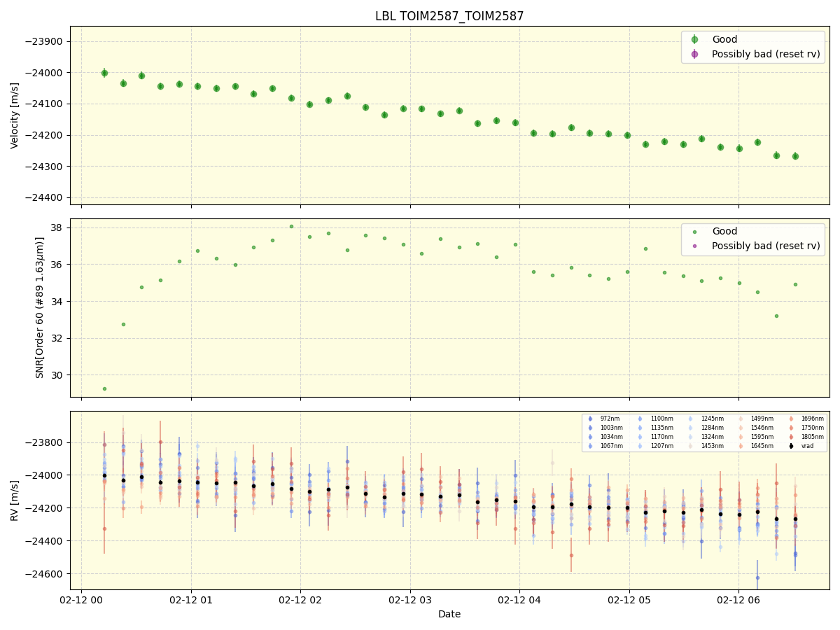Click the x-axis tick label '02-12 05'
Image resolution: width=840 pixels, height=630 pixels.
pos(629,600)
